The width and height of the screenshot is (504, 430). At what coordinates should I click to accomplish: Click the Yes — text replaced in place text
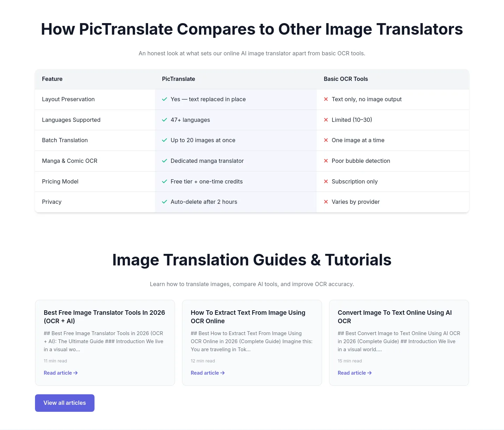(x=208, y=99)
